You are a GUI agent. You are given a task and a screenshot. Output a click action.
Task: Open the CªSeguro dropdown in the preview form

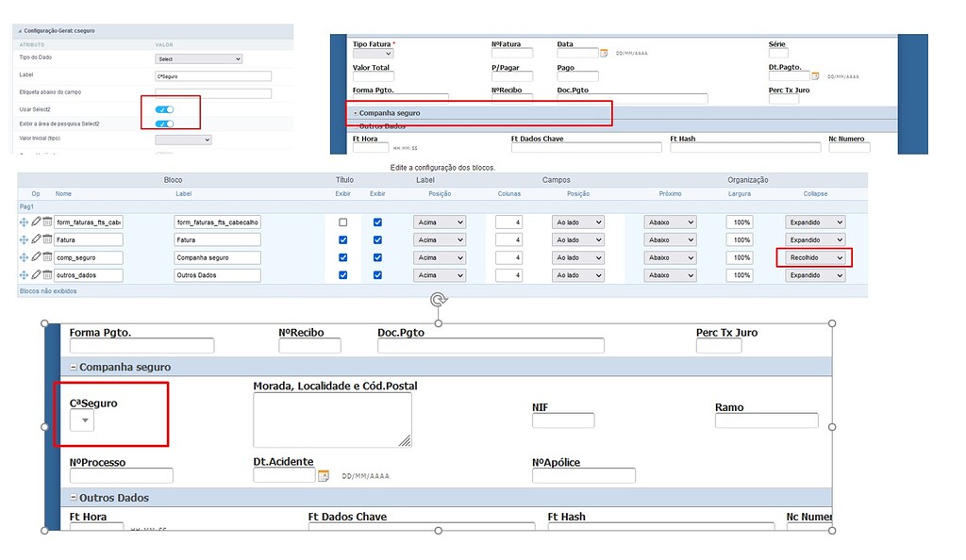(x=82, y=420)
